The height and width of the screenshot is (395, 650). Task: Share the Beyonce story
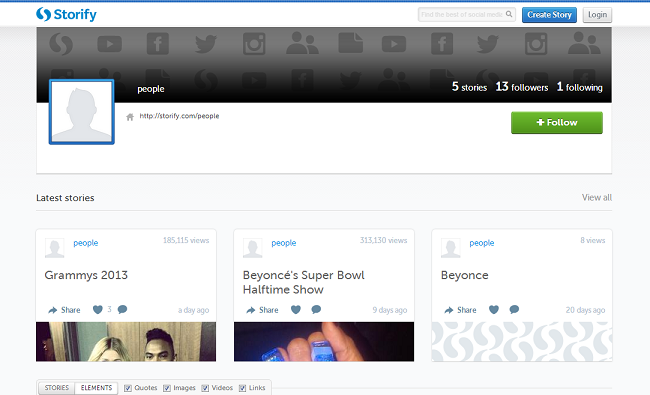pos(460,310)
